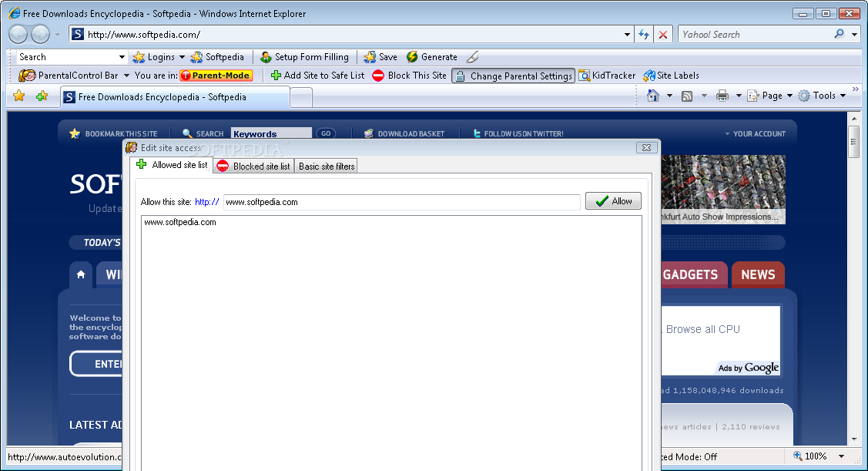Select www.softpedia.com in the allowed list
The image size is (868, 471).
pyautogui.click(x=180, y=222)
